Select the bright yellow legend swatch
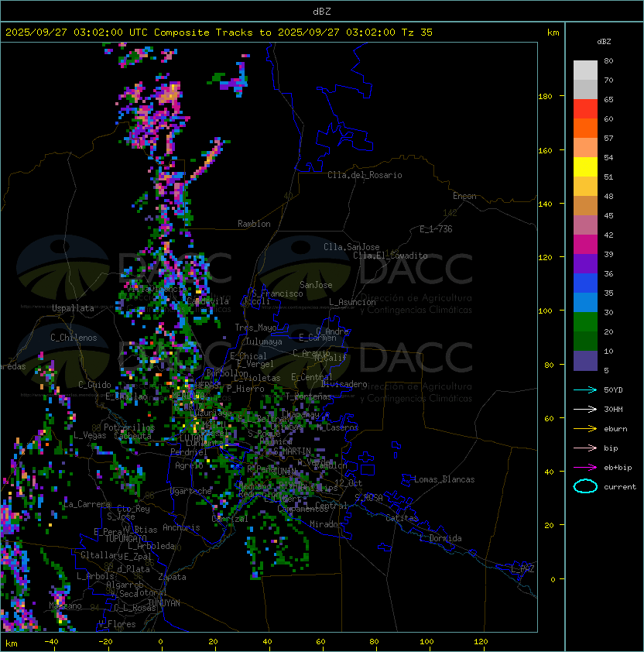The image size is (644, 652). pos(585,166)
